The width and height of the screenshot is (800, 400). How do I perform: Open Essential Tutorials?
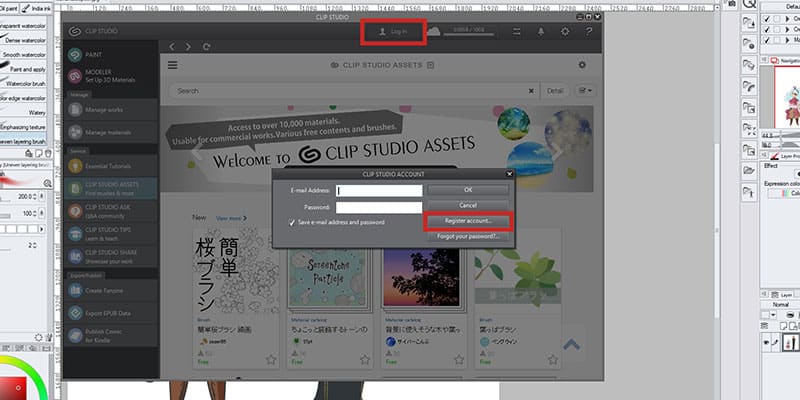[111, 166]
